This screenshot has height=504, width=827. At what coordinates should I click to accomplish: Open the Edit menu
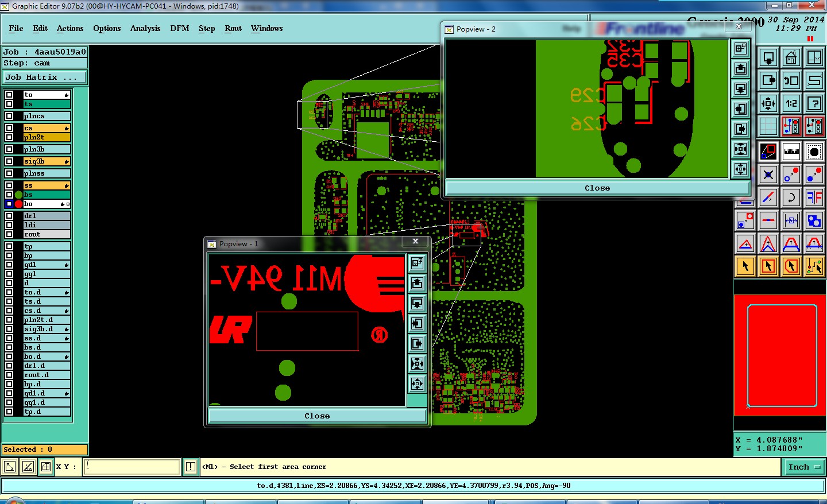click(x=40, y=28)
